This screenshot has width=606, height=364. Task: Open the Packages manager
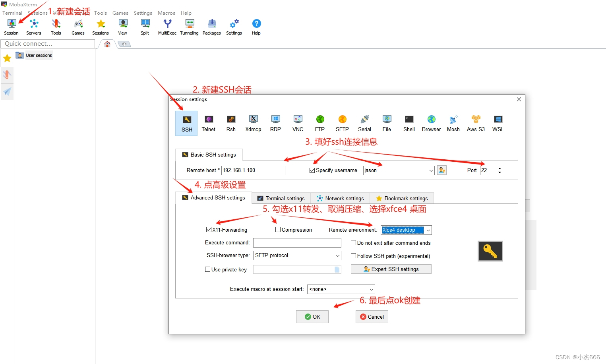212,27
